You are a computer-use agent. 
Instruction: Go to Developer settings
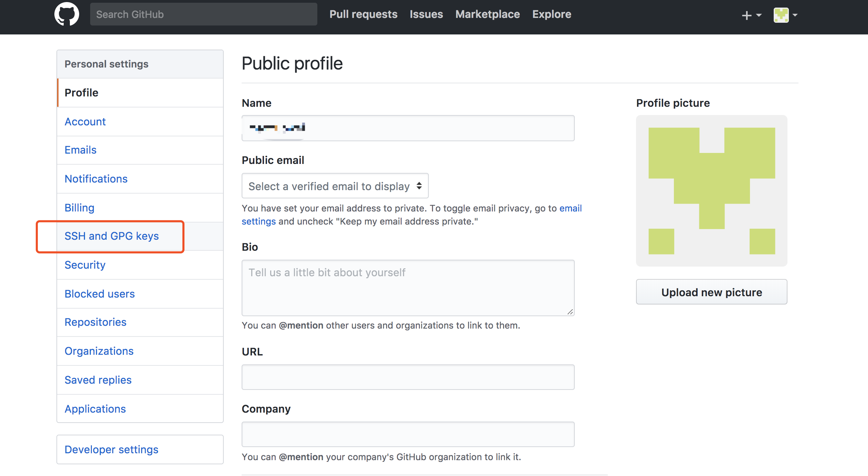(111, 449)
